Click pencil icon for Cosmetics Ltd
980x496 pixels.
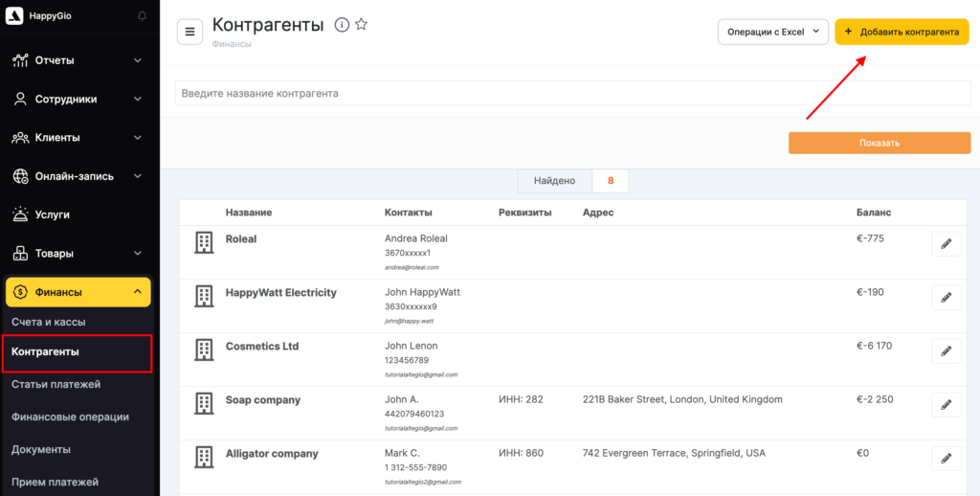click(946, 351)
